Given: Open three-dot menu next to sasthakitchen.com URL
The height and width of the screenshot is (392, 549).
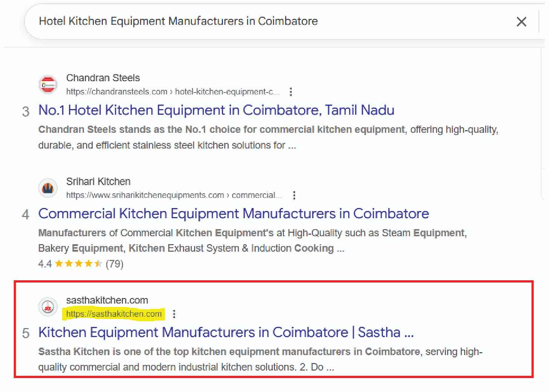Looking at the screenshot, I should point(174,314).
